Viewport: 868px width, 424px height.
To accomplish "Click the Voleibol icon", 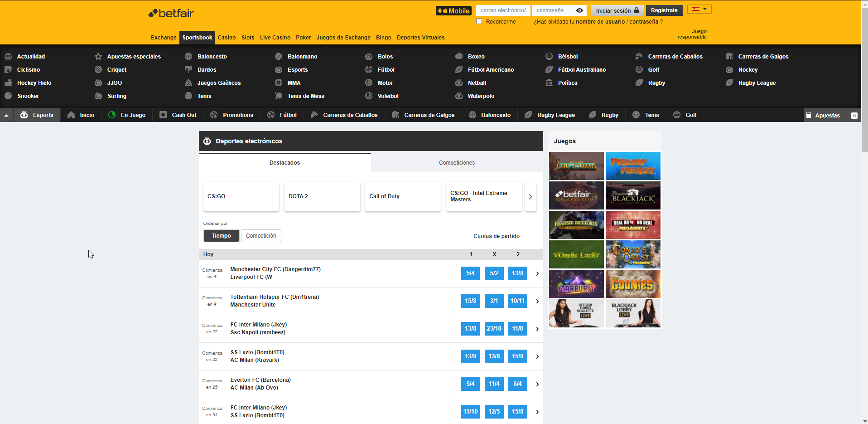I will (369, 96).
